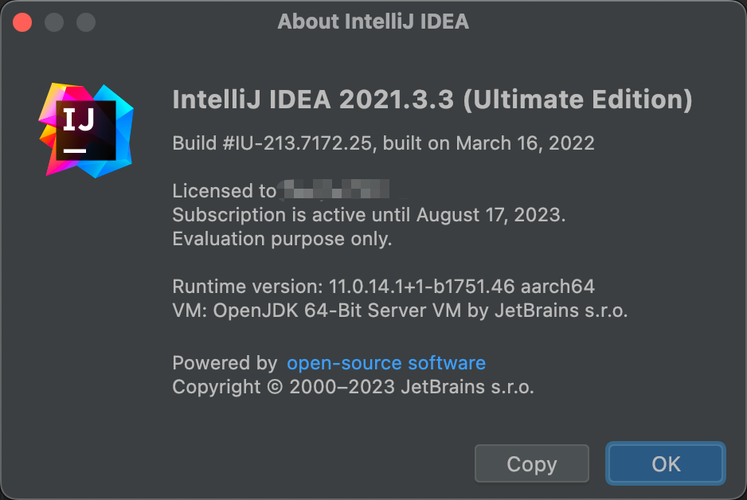Screen dimensions: 747x500
Task: Click the IntelliJ IDEA logo icon
Action: pyautogui.click(x=86, y=130)
